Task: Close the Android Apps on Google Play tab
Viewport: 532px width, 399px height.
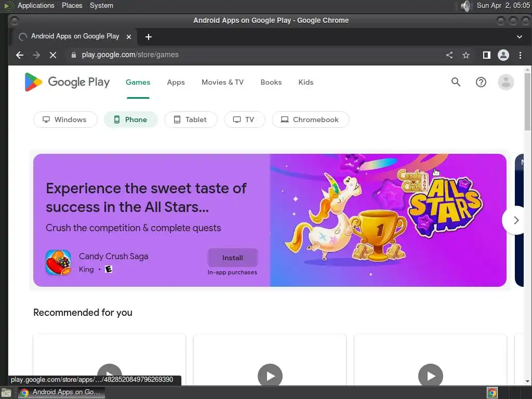Action: coord(129,37)
